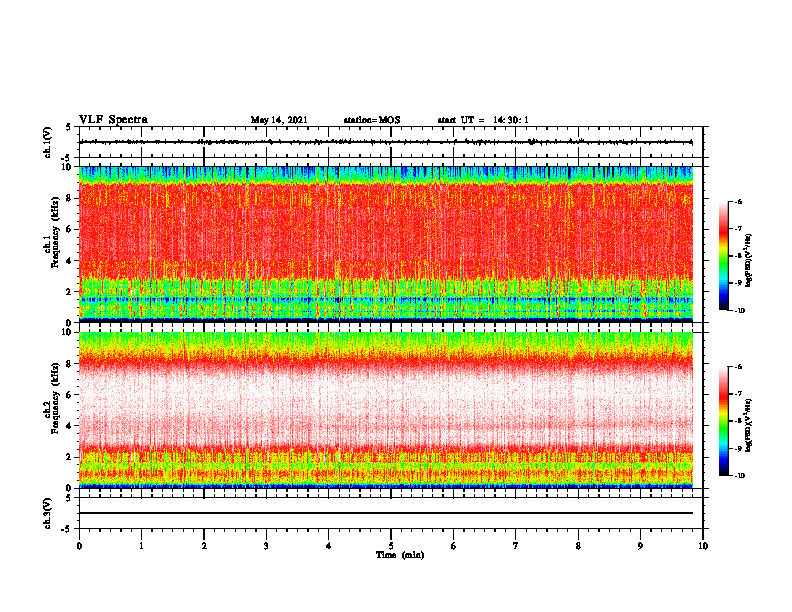The height and width of the screenshot is (612, 792).
Task: Click the ch.1 red spectrogram panel
Action: 386,244
